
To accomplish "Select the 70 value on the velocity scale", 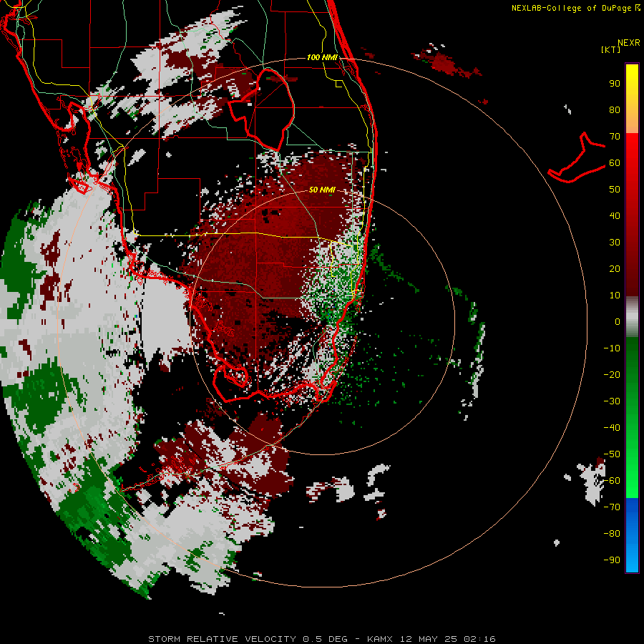I will click(x=615, y=137).
